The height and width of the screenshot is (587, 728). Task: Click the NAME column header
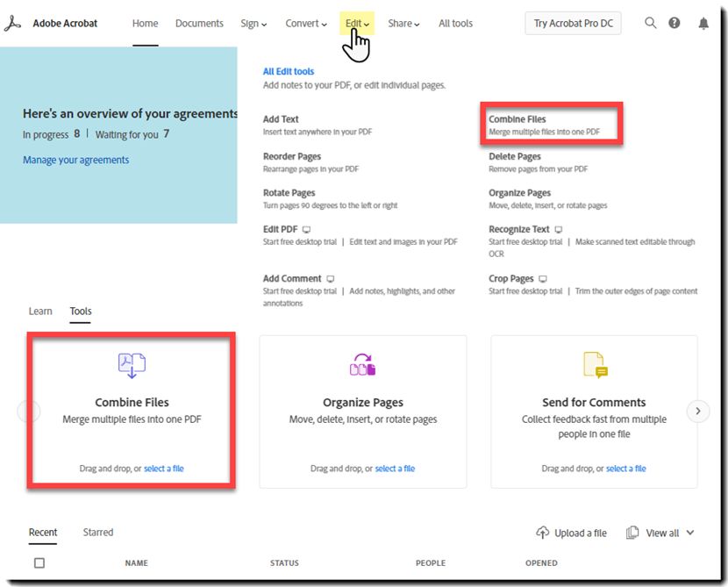coord(137,562)
